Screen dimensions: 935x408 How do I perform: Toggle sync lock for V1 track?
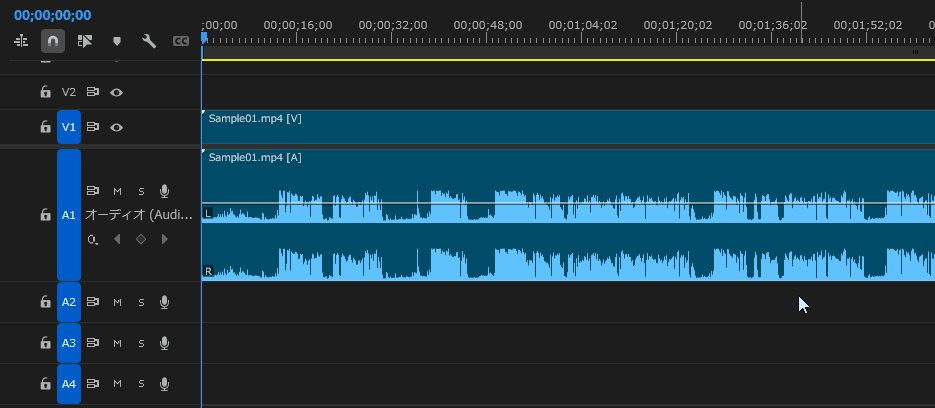click(92, 126)
